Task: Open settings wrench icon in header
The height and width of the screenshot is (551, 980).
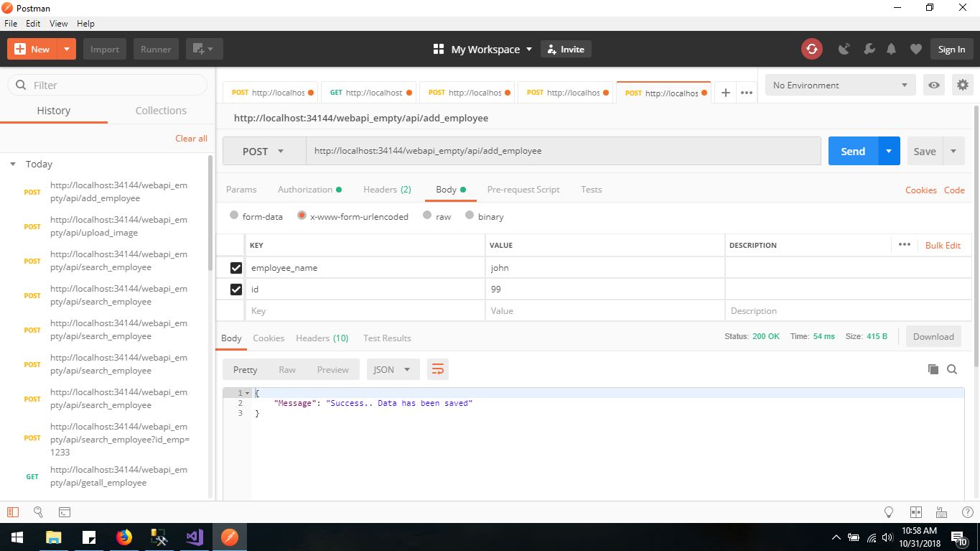Action: [x=869, y=49]
